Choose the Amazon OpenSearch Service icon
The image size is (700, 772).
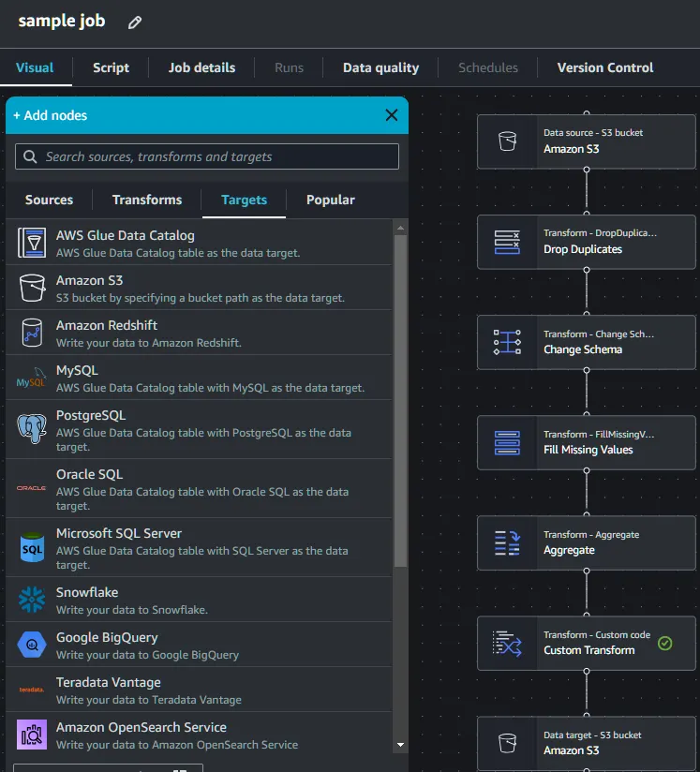coord(32,735)
